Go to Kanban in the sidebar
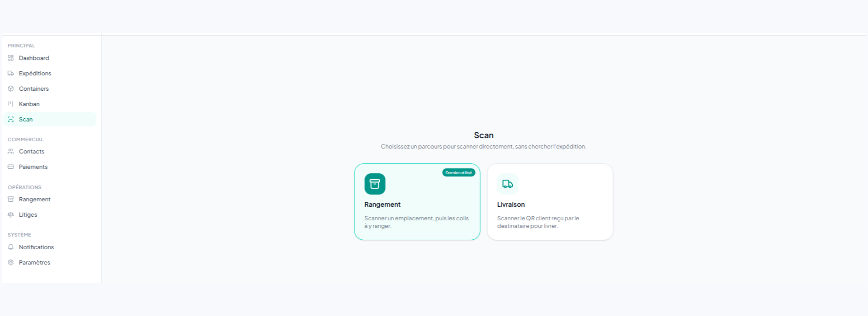Screen dimensions: 868x316 pos(50,104)
